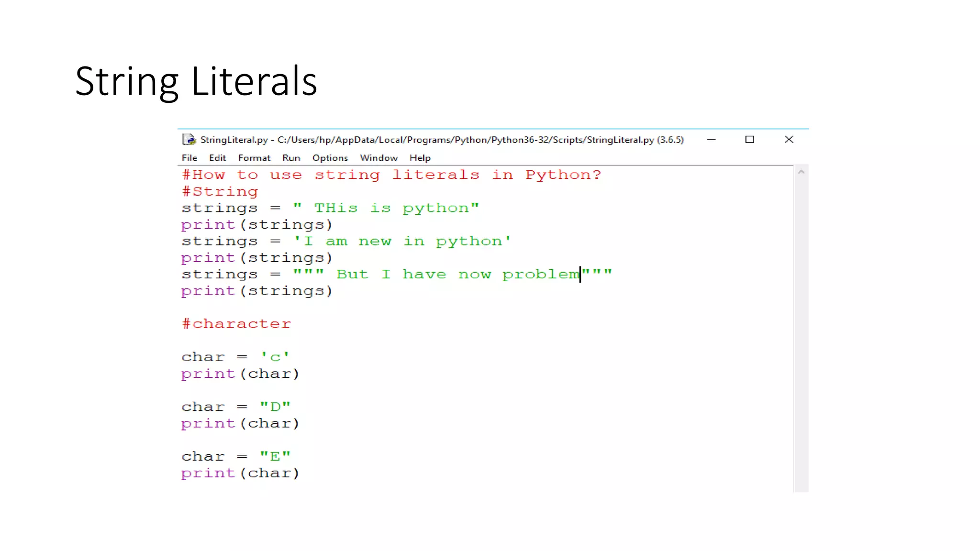
Task: Open the Run menu
Action: point(291,158)
